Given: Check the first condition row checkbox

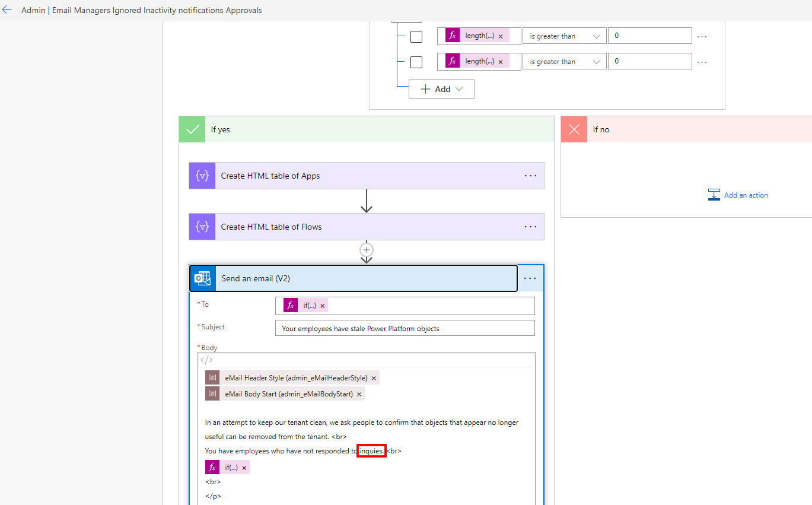Looking at the screenshot, I should (416, 36).
